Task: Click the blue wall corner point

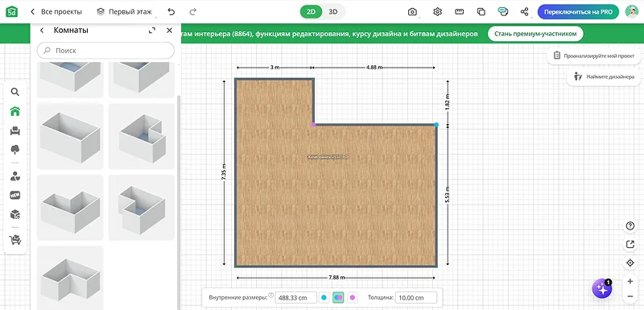Action: pos(436,125)
